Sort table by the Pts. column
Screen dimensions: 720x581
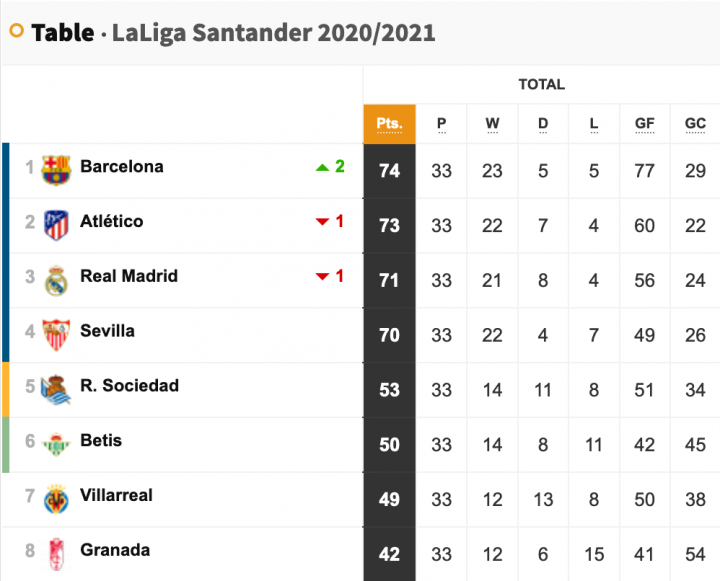click(389, 124)
